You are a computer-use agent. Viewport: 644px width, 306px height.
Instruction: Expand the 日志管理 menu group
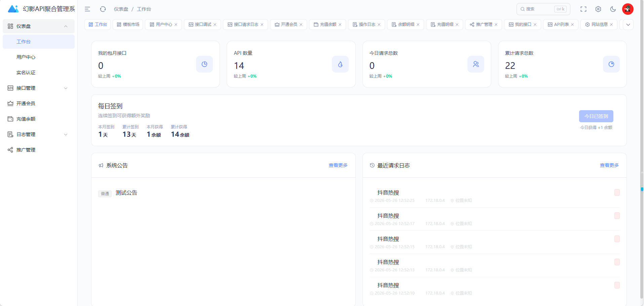tap(39, 134)
